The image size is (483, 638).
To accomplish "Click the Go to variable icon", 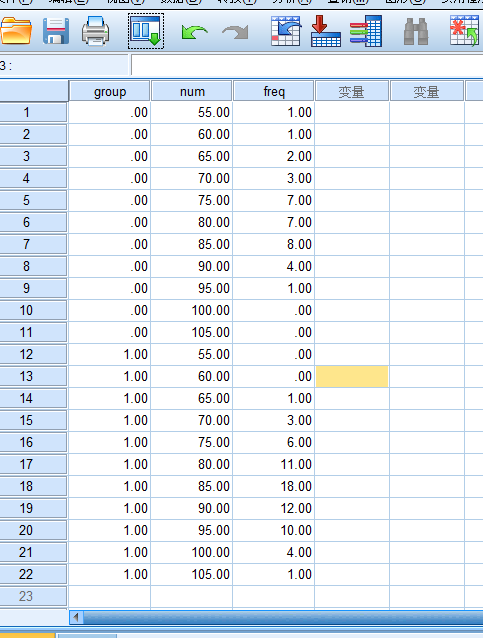I will pyautogui.click(x=326, y=31).
